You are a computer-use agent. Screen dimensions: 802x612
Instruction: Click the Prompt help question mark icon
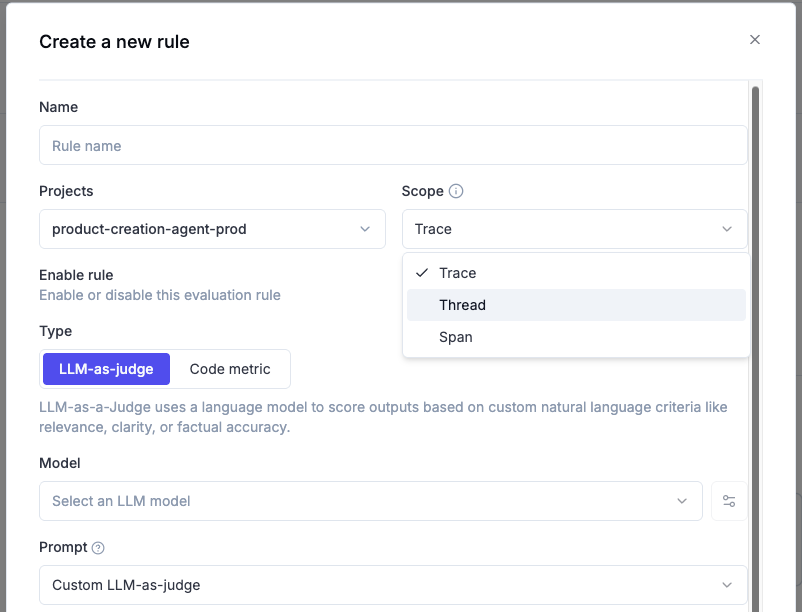click(x=98, y=548)
